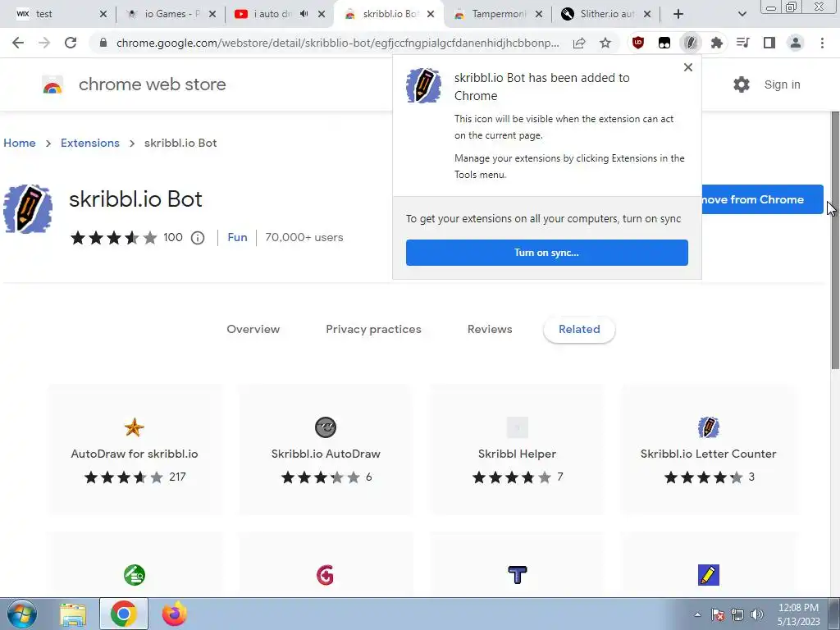Open the green related-extension icon
Viewport: 840px width, 630px height.
click(134, 575)
